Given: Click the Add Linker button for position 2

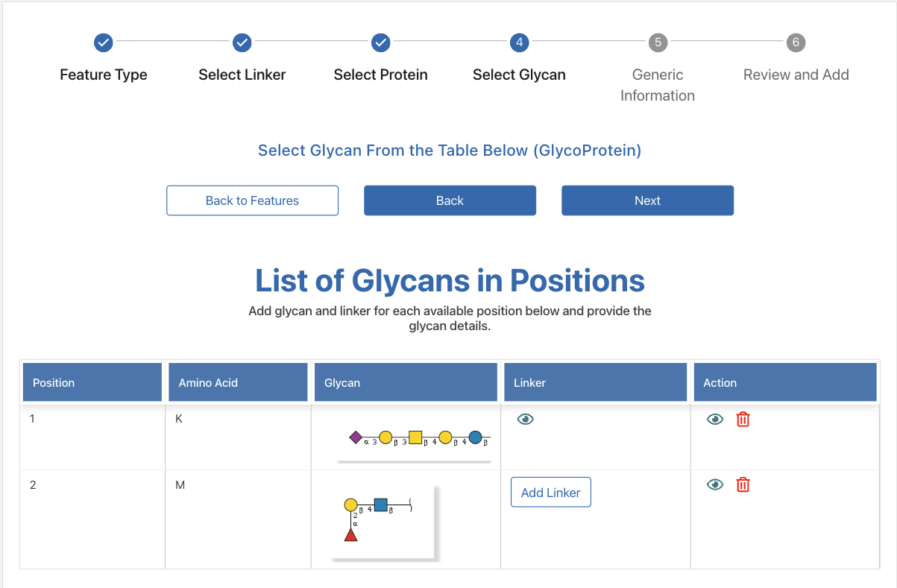Looking at the screenshot, I should (551, 493).
